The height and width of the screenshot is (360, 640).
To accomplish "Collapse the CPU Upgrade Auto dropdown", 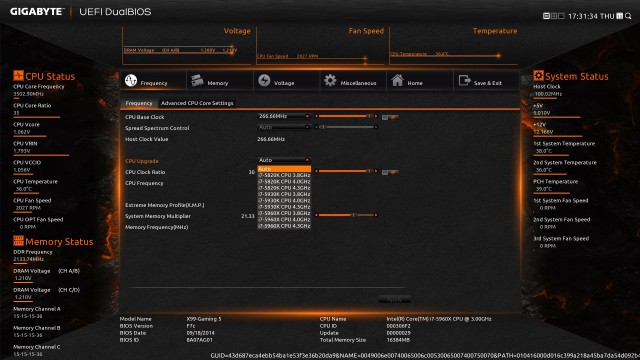I will coord(284,160).
